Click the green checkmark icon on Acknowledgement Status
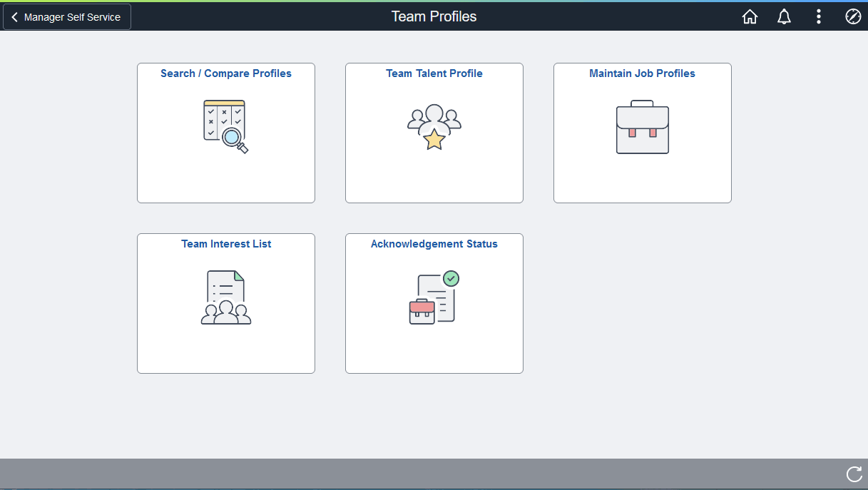Image resolution: width=868 pixels, height=490 pixels. pos(451,279)
